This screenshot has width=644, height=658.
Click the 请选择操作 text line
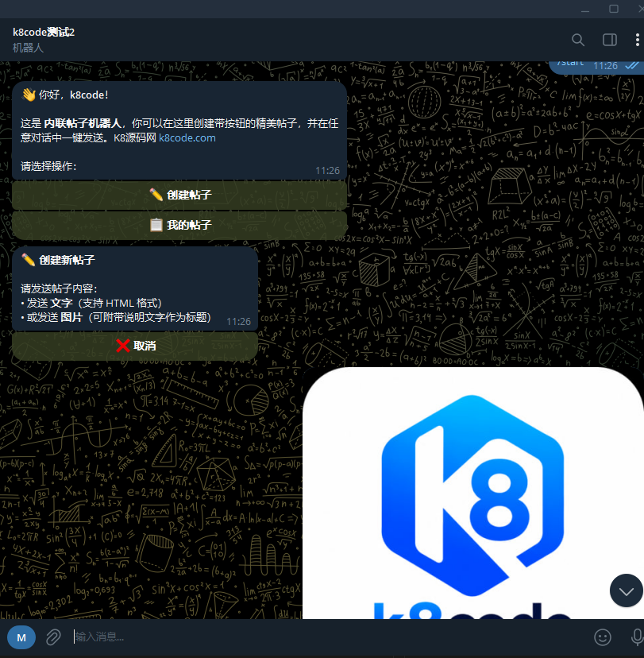click(48, 166)
